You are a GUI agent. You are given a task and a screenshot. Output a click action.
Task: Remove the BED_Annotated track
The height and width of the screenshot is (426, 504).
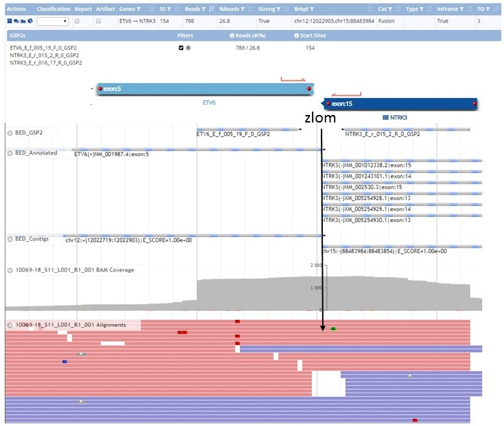[x=10, y=153]
